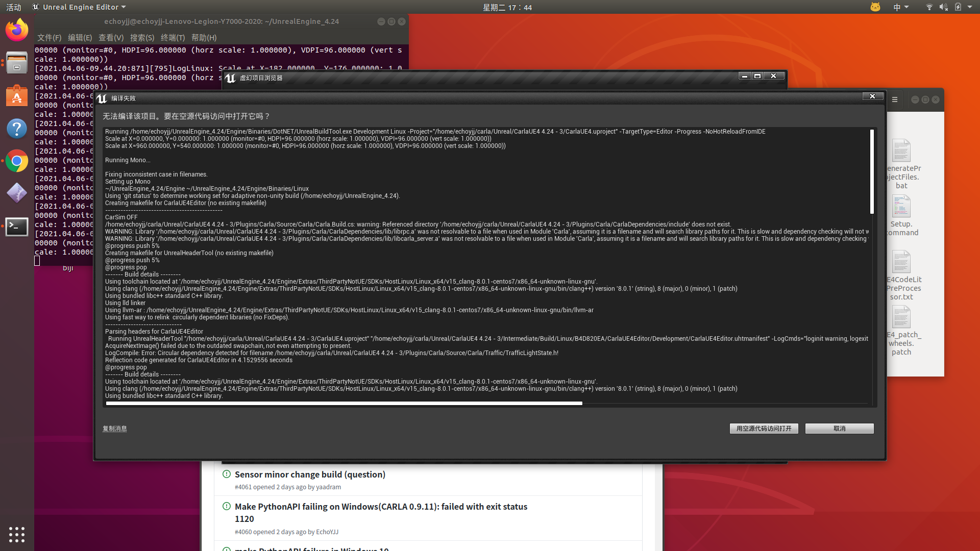Unmute the speaker volume icon
This screenshot has height=551, width=980.
point(944,7)
